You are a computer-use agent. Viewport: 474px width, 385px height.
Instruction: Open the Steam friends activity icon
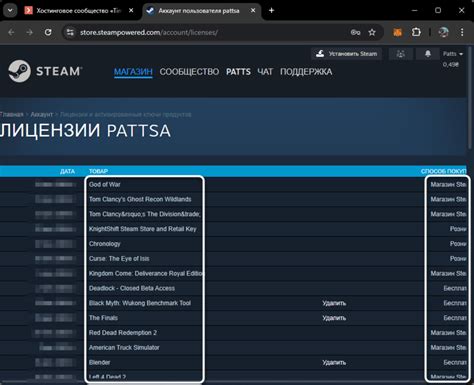(x=401, y=54)
